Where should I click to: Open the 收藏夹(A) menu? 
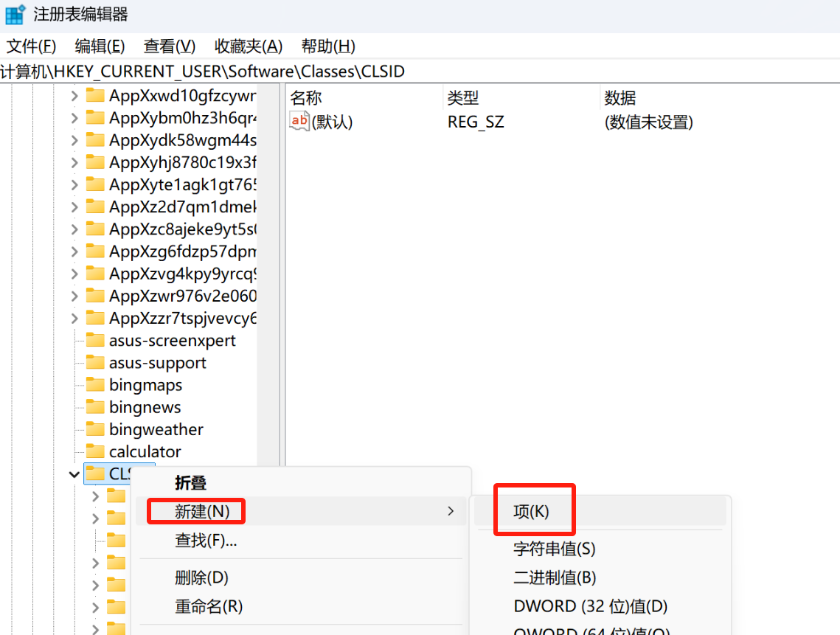pos(249,46)
